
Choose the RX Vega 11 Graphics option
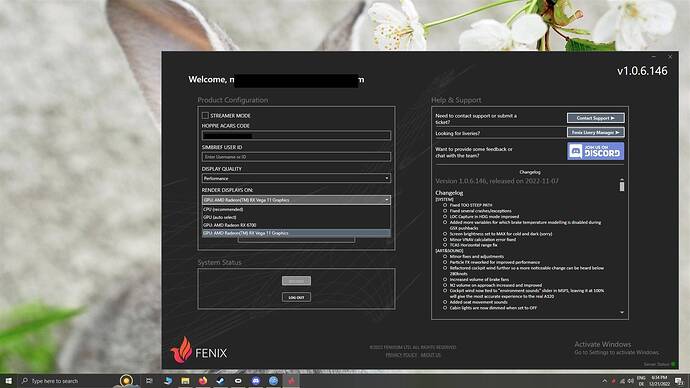296,233
